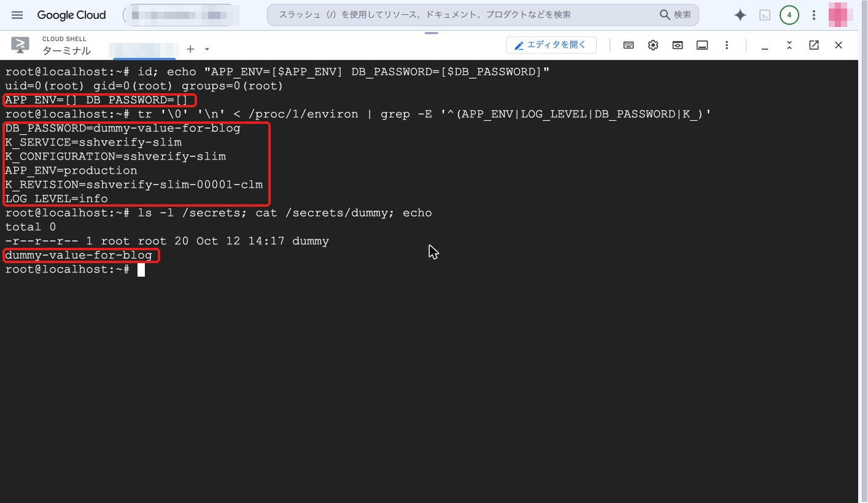Toggle the Cloud Shell activation icon
Image resolution: width=868 pixels, height=503 pixels.
pyautogui.click(x=765, y=15)
